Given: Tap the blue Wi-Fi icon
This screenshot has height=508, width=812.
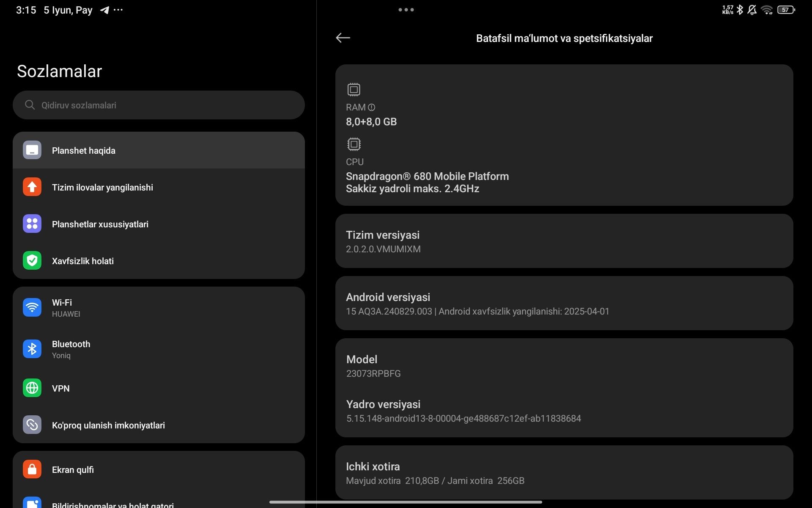Looking at the screenshot, I should tap(32, 308).
